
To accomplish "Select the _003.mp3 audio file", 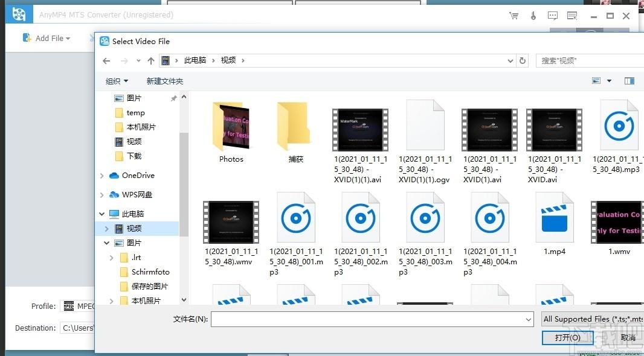I will pos(425,234).
